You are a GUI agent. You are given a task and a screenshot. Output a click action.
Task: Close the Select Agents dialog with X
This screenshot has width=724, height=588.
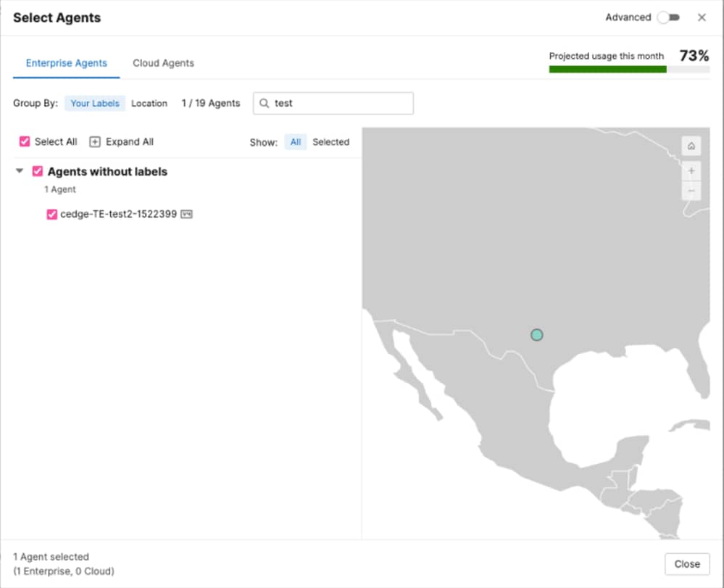click(702, 17)
